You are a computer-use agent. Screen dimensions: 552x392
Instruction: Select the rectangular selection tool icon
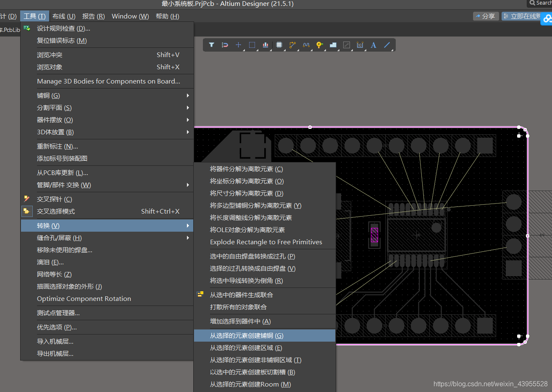coord(252,45)
